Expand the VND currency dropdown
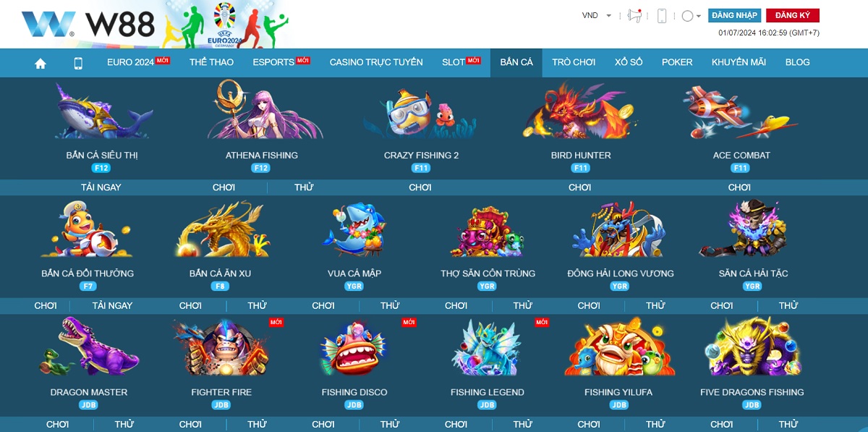This screenshot has width=868, height=432. [597, 15]
